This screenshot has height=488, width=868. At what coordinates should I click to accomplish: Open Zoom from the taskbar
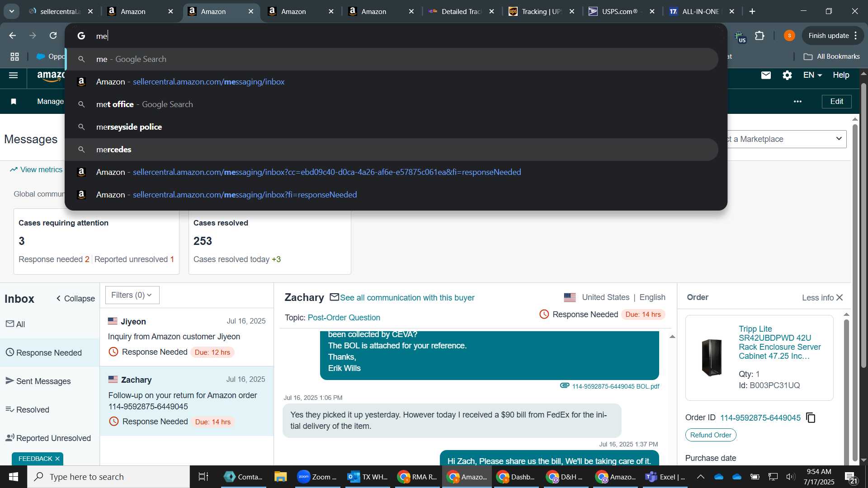(x=316, y=477)
